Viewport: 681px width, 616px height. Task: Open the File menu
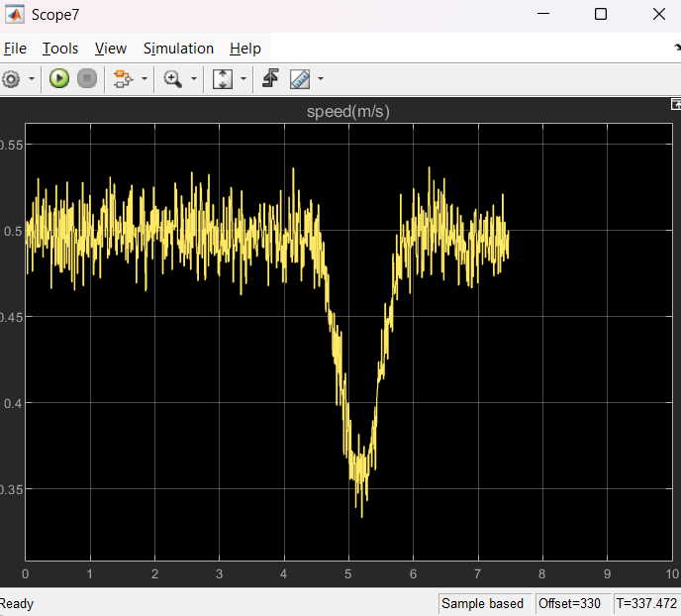pos(15,49)
